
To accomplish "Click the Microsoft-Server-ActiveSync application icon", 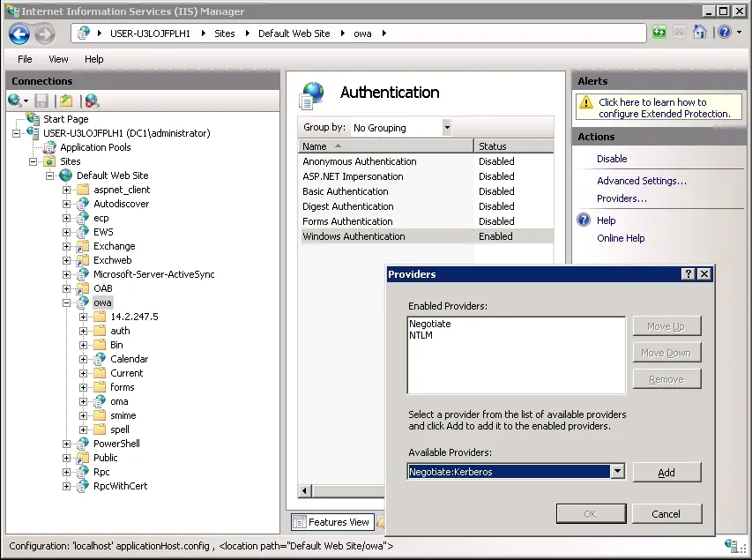I will (83, 274).
